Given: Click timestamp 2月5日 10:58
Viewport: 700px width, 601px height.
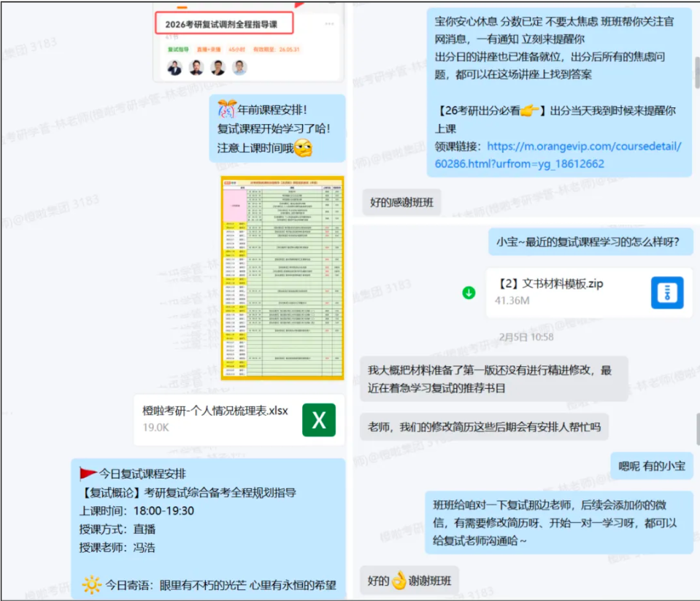Looking at the screenshot, I should [526, 337].
